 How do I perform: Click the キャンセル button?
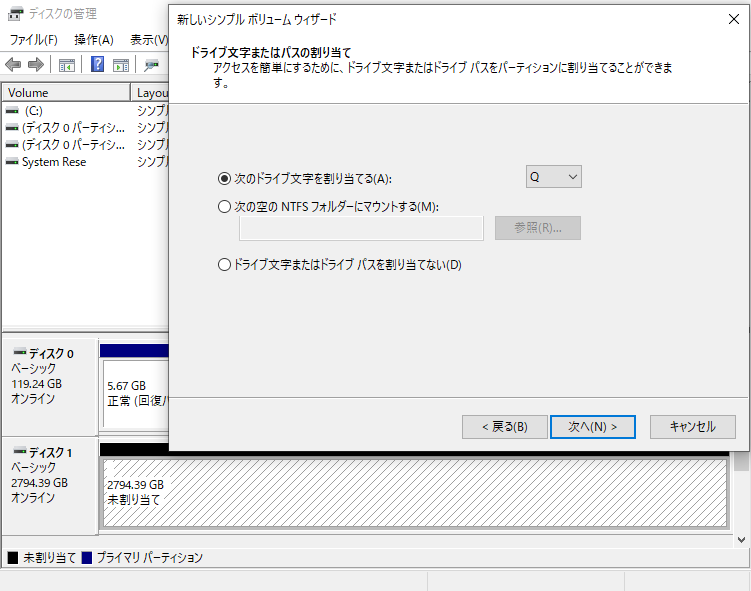click(692, 427)
